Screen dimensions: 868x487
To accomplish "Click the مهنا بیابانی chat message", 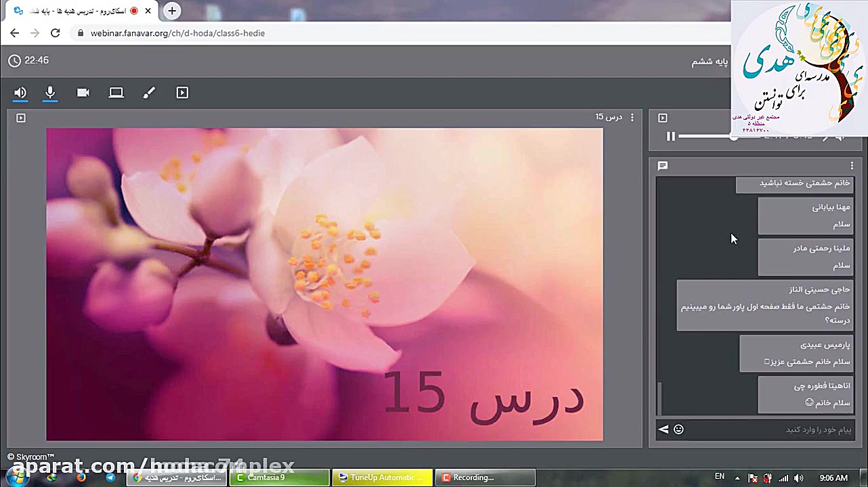I will (805, 216).
